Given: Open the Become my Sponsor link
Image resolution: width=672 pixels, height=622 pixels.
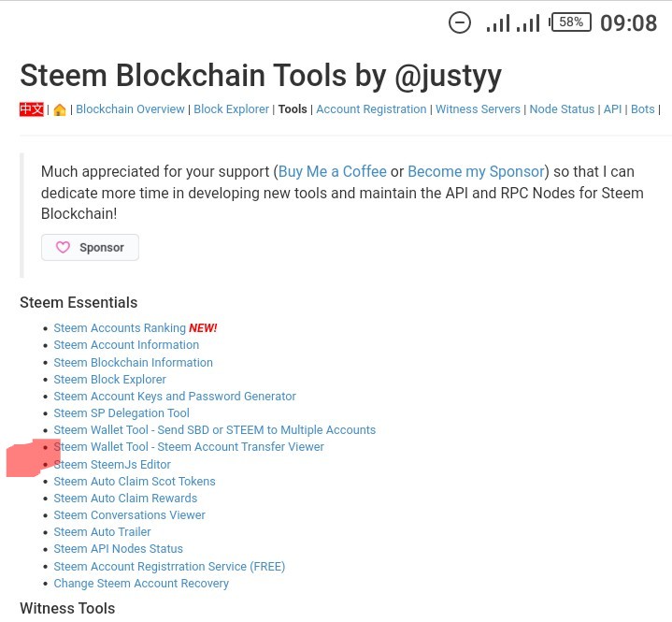Looking at the screenshot, I should click(476, 171).
